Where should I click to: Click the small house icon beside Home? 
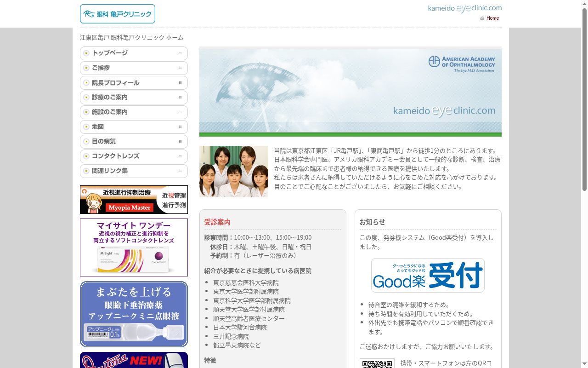click(482, 18)
